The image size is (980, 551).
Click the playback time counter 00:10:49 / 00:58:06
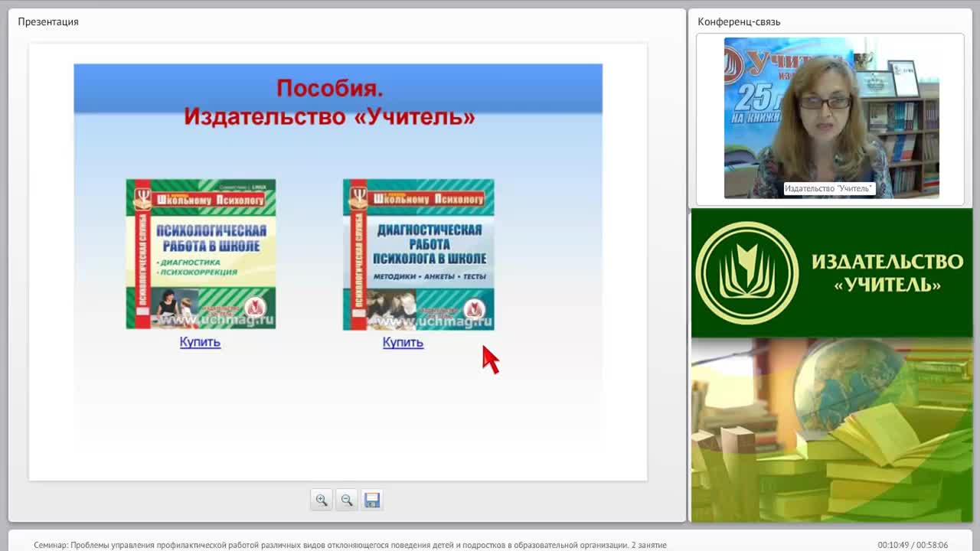point(913,545)
